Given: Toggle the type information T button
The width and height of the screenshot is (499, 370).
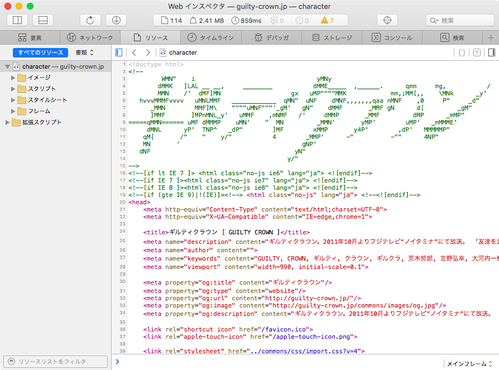Looking at the screenshot, I should click(477, 52).
